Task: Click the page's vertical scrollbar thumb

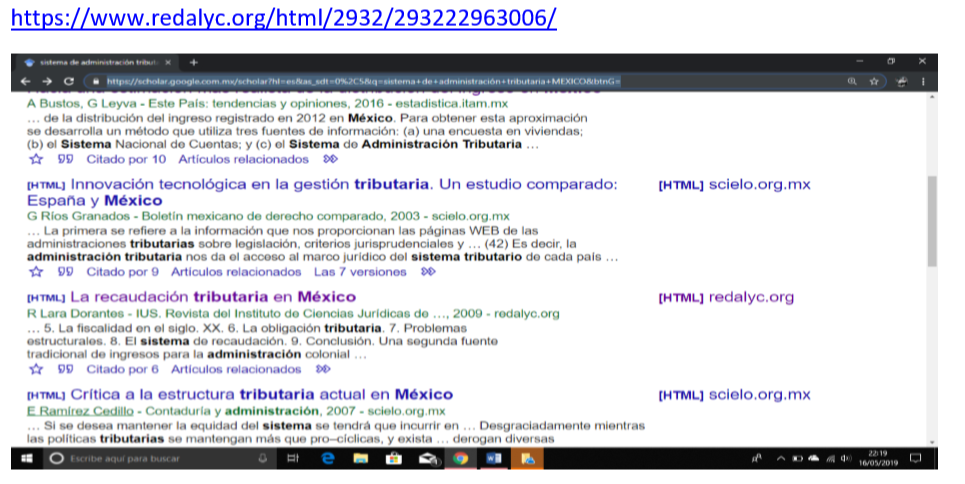Action: click(932, 220)
